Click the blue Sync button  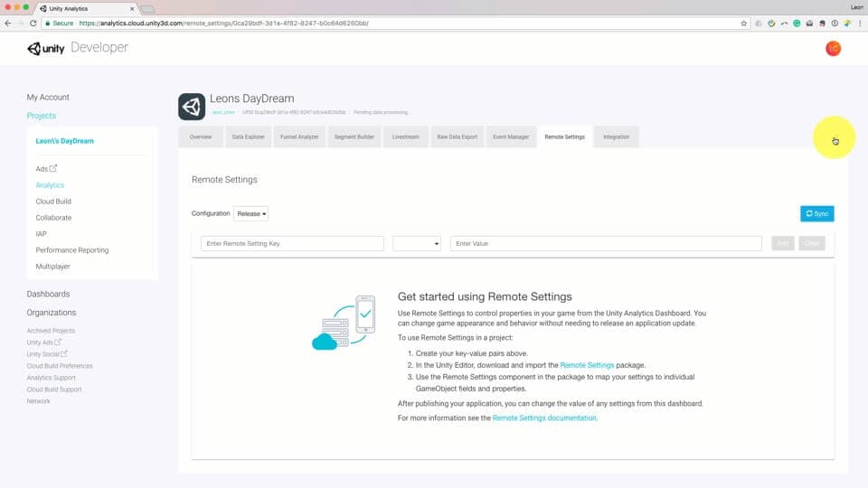[816, 213]
